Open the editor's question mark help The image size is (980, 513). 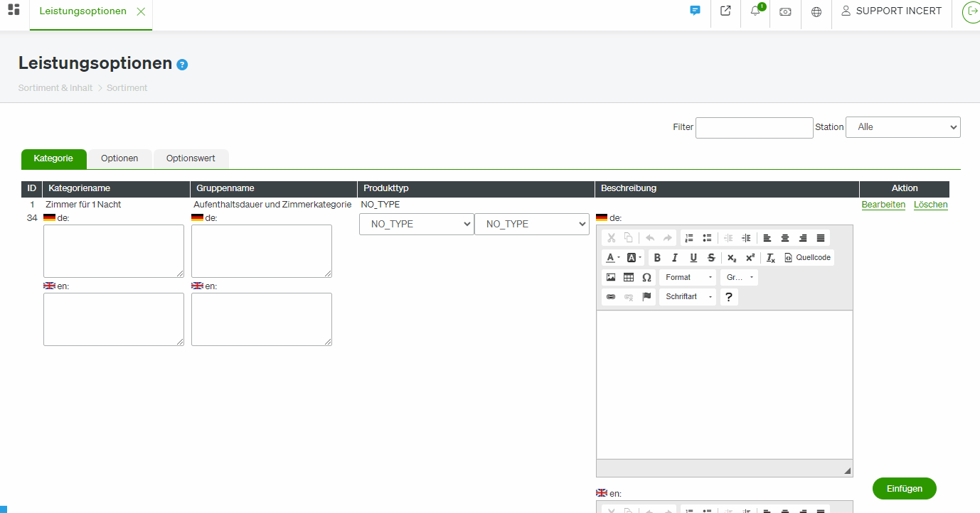tap(729, 297)
